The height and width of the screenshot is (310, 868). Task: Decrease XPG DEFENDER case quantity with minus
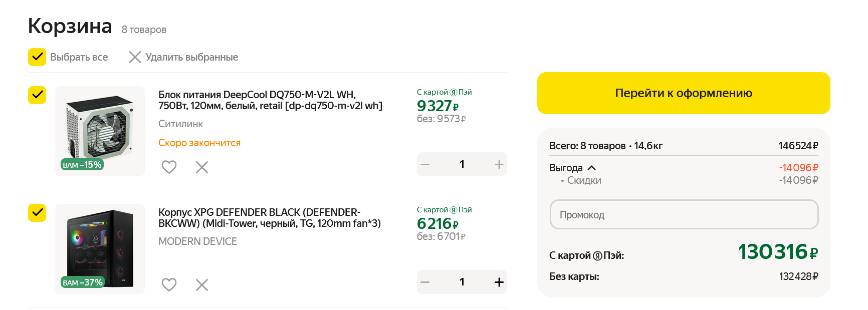pyautogui.click(x=425, y=282)
